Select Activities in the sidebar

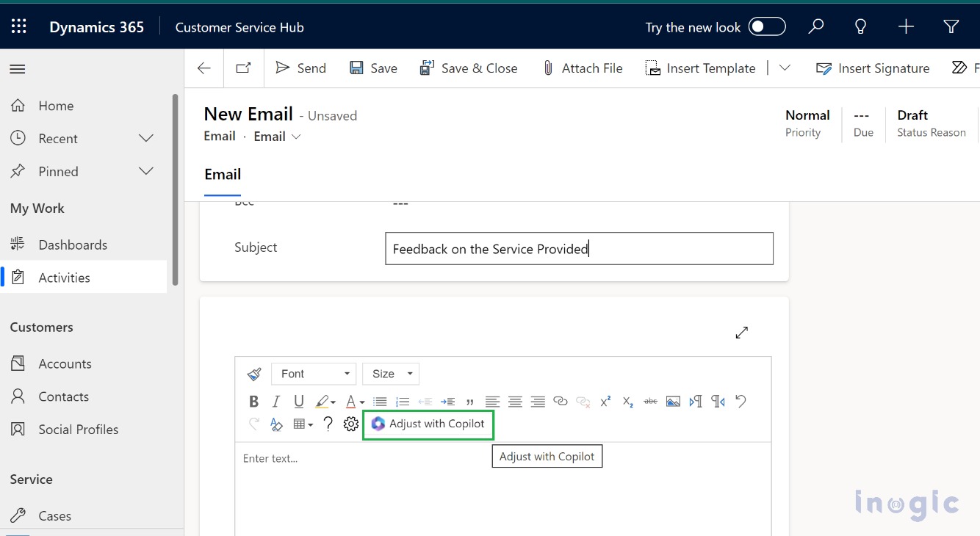tap(83, 278)
